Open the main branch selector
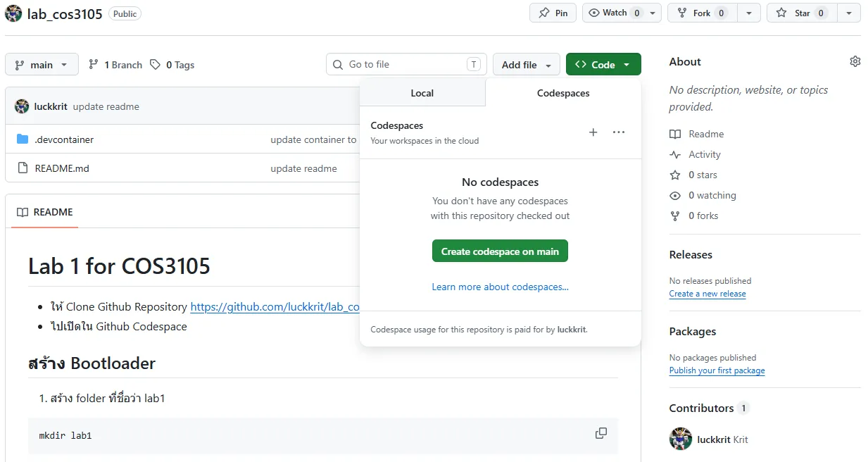This screenshot has width=868, height=462. point(42,65)
